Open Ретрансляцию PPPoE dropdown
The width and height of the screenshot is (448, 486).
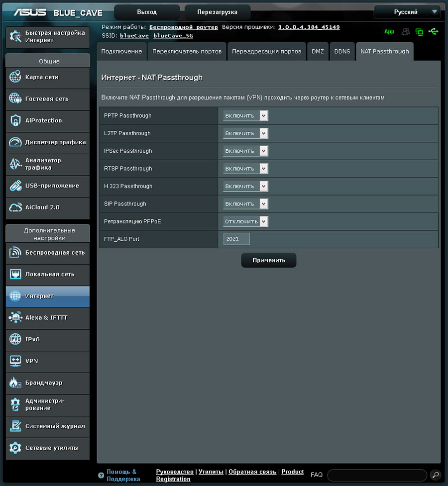point(245,222)
